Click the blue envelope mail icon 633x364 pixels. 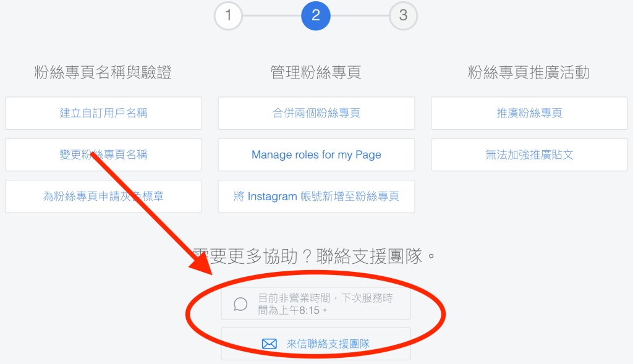(270, 344)
